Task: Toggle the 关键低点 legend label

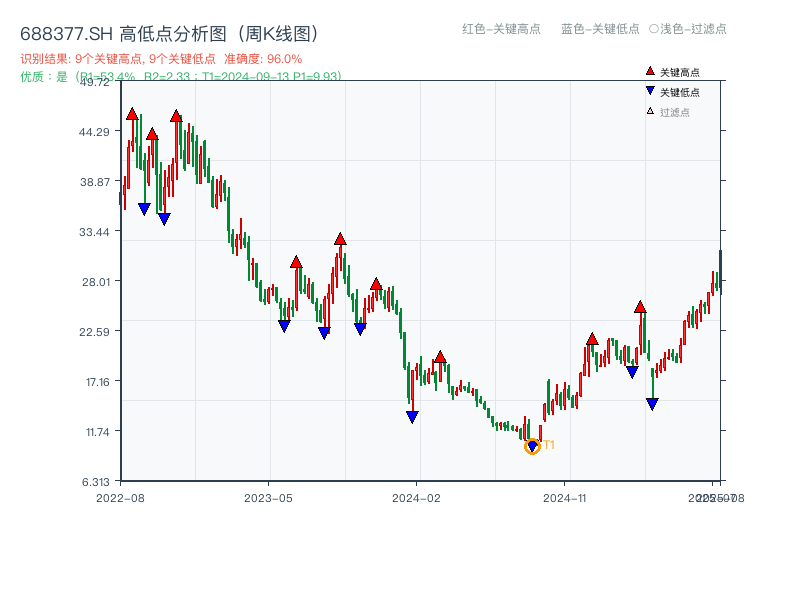Action: 680,92
